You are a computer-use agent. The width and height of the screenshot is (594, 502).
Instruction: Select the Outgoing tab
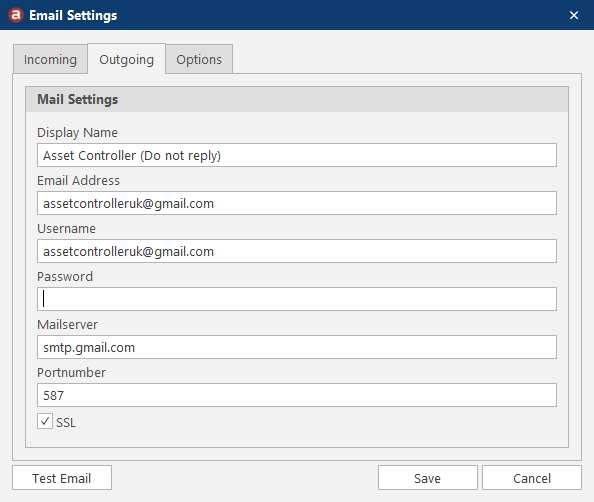pos(127,59)
